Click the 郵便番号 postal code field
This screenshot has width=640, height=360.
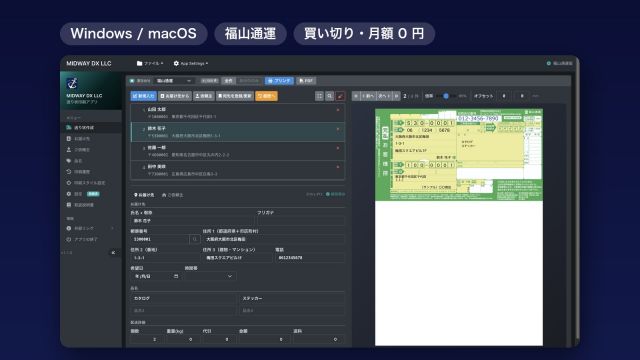click(x=160, y=239)
